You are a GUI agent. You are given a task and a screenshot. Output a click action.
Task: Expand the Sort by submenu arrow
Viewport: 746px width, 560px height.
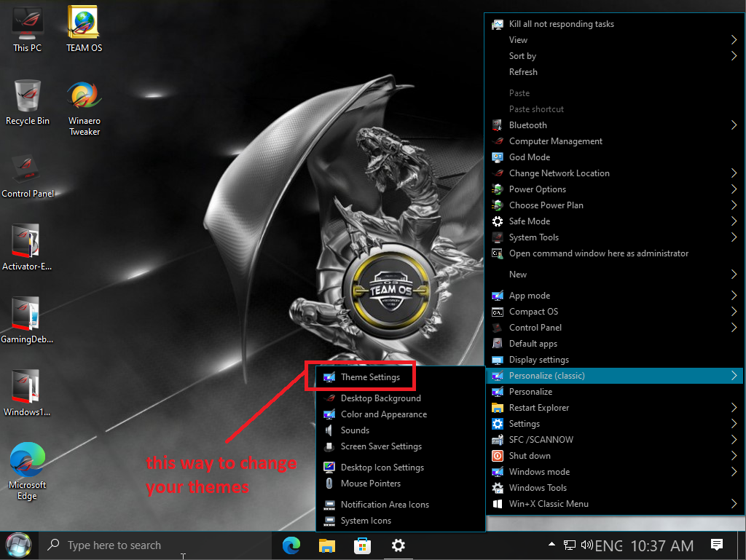pyautogui.click(x=734, y=56)
